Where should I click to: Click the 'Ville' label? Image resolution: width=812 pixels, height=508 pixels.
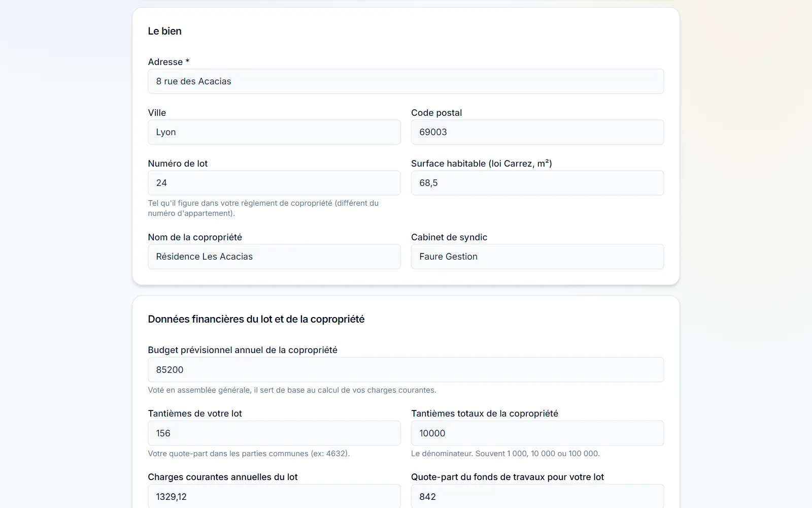[157, 113]
